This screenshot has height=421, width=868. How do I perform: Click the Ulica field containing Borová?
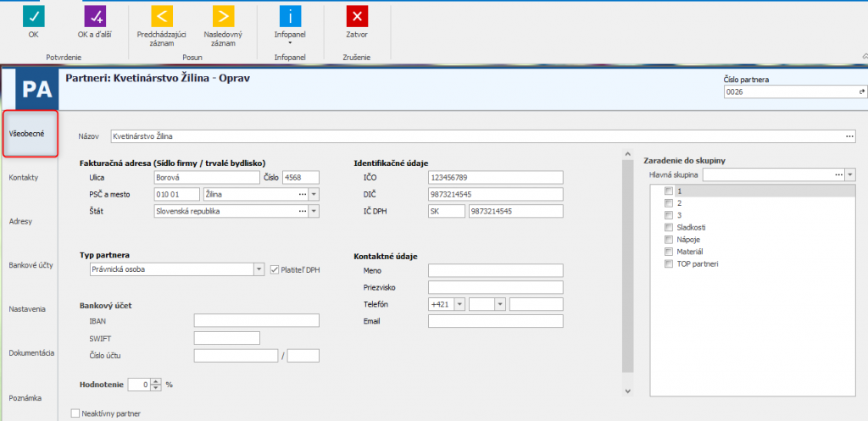coord(206,177)
